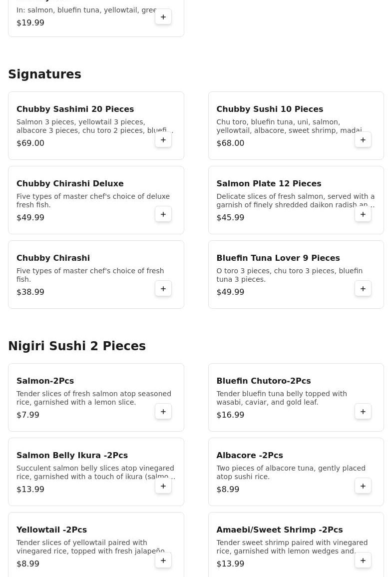Add Chubby Sashimi 20 Pieces to cart

[163, 140]
